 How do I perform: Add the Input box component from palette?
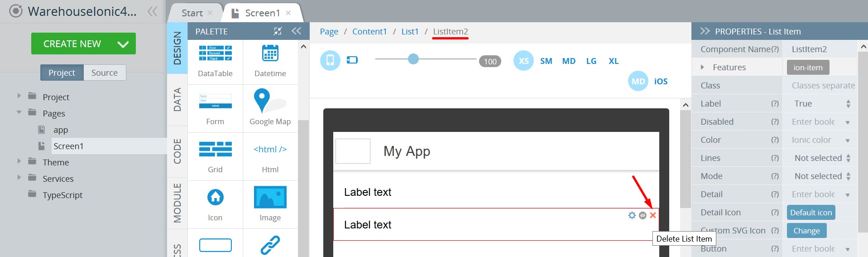click(215, 245)
